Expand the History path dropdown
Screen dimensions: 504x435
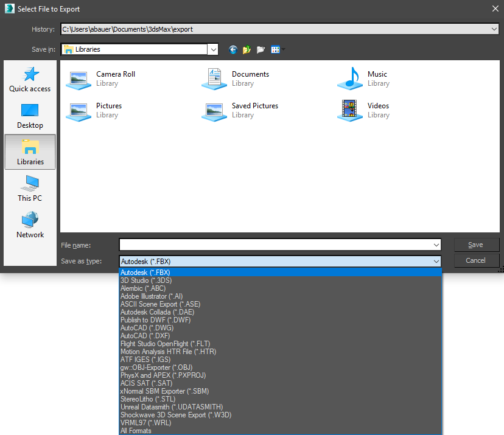pos(494,29)
